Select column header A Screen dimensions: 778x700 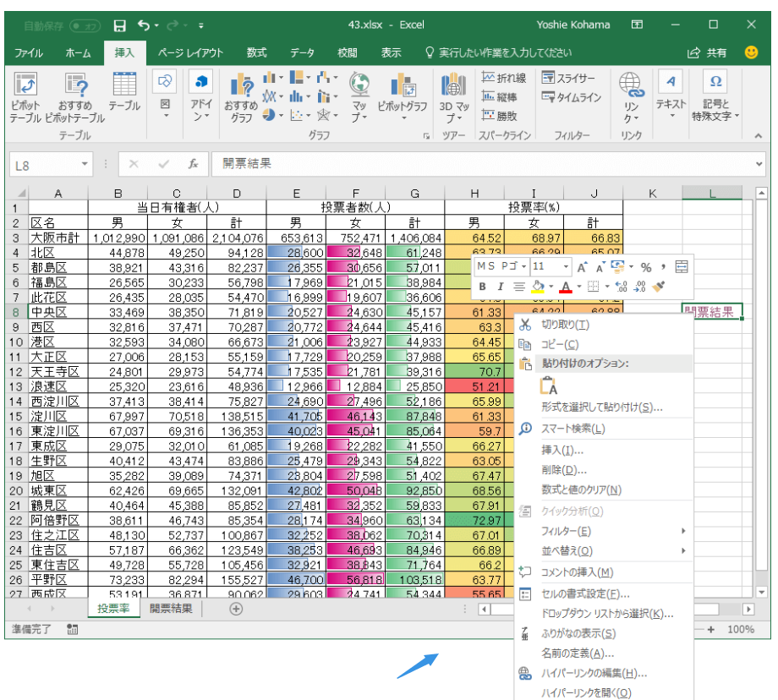(x=58, y=193)
